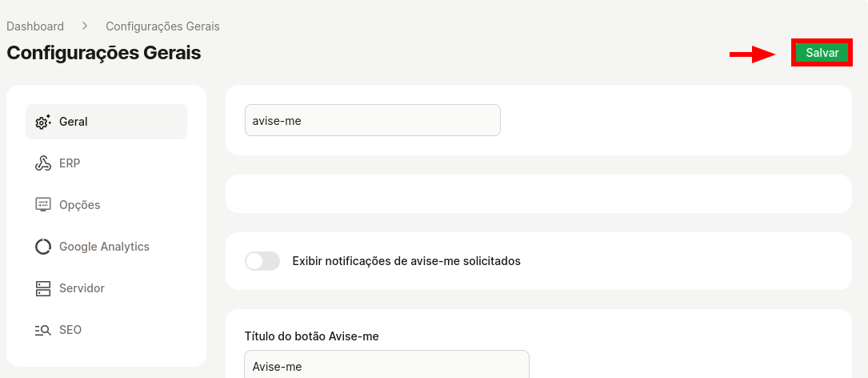Select the ERP webhook icon
The height and width of the screenshot is (378, 868).
43,163
